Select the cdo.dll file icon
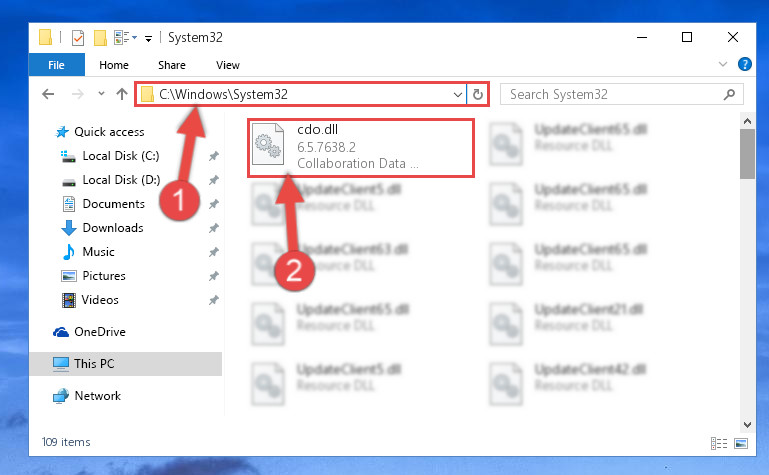This screenshot has width=769, height=475. pos(268,144)
